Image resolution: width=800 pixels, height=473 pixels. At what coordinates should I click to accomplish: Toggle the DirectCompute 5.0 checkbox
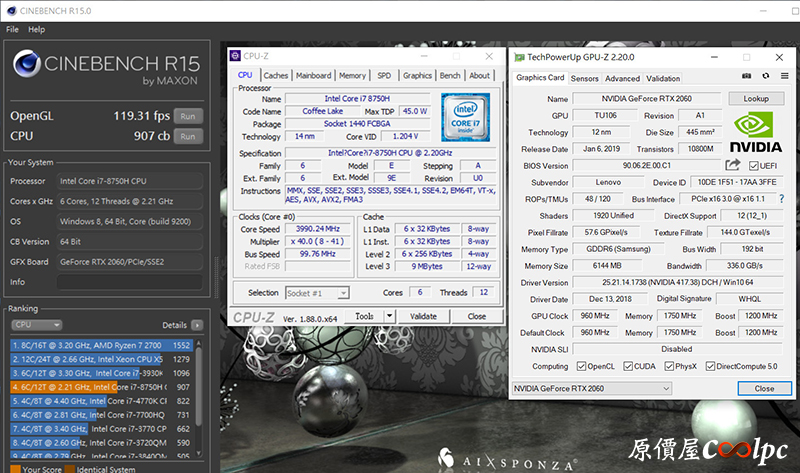[710, 366]
